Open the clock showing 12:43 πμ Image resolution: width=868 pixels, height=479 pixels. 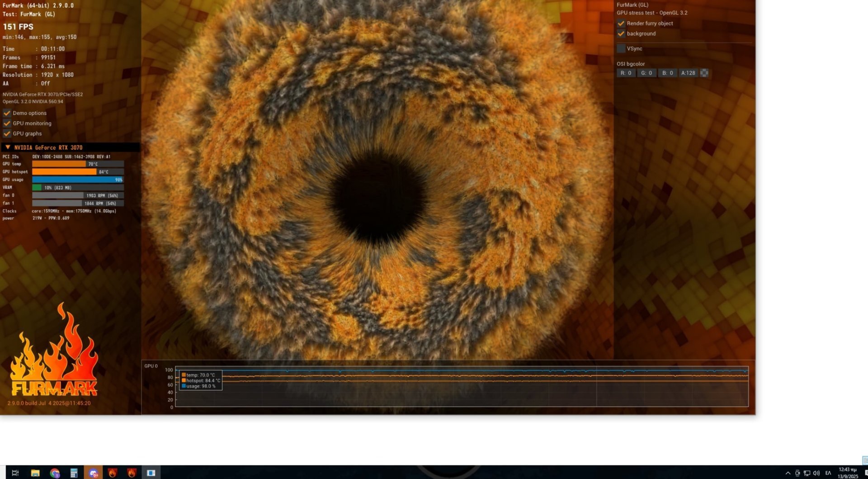click(x=847, y=473)
